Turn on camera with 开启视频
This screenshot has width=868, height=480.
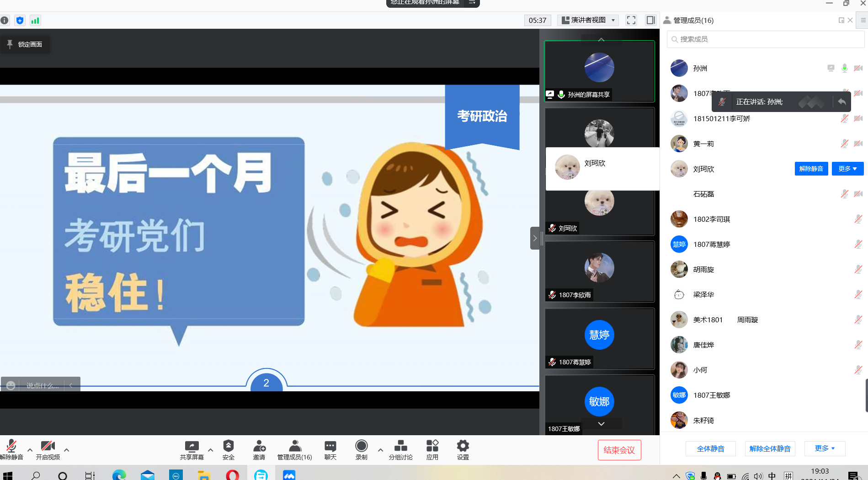[48, 446]
